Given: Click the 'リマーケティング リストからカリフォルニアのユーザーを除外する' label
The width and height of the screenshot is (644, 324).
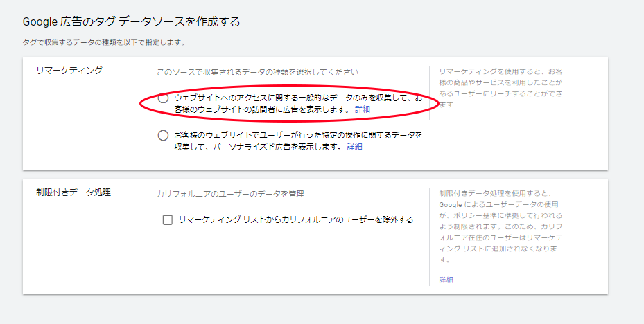Looking at the screenshot, I should tap(296, 220).
